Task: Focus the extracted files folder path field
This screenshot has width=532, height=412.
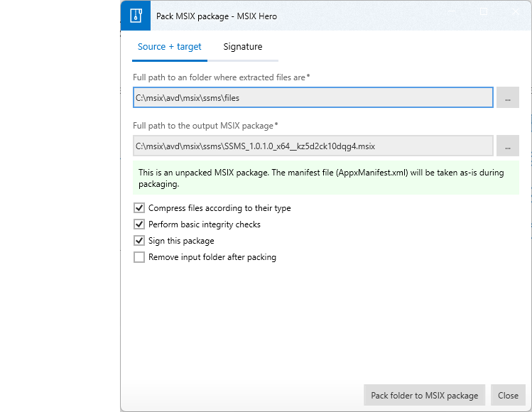Action: coord(313,98)
